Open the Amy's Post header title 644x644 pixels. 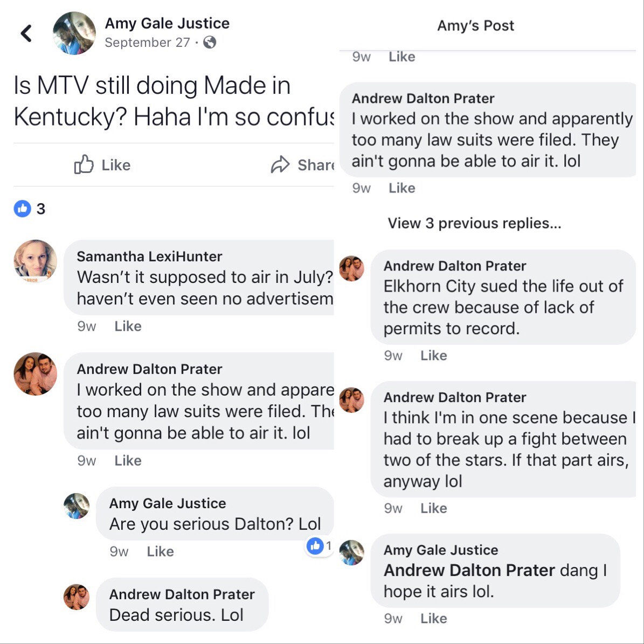tap(476, 25)
